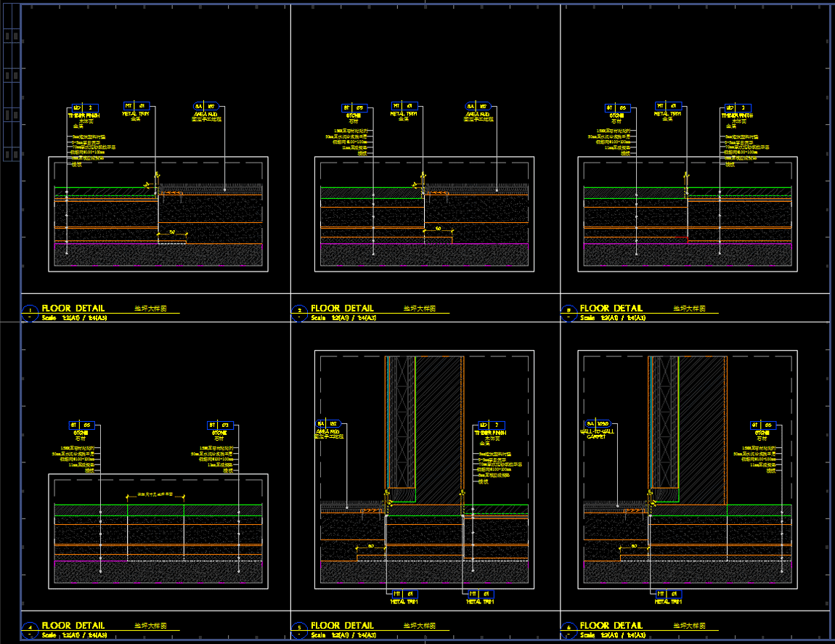
Task: Select the bottom MT metal trim tag in detail 6
Action: click(665, 594)
